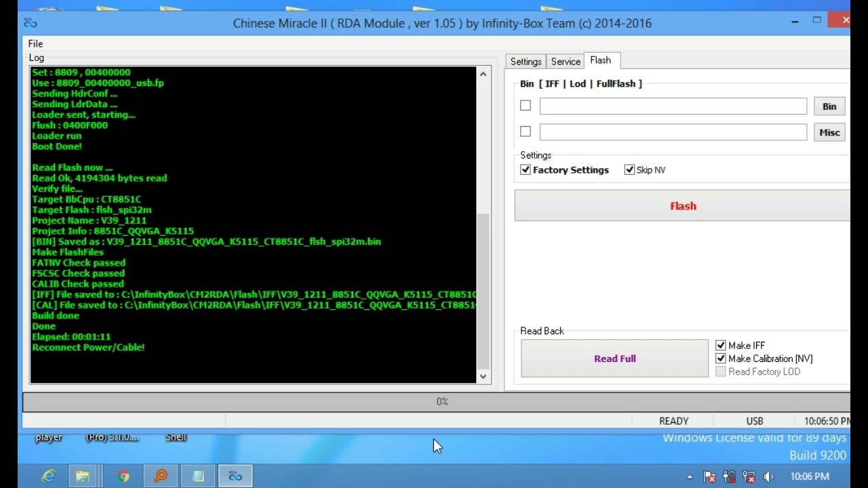868x488 pixels.
Task: Open the File menu
Action: coord(35,43)
